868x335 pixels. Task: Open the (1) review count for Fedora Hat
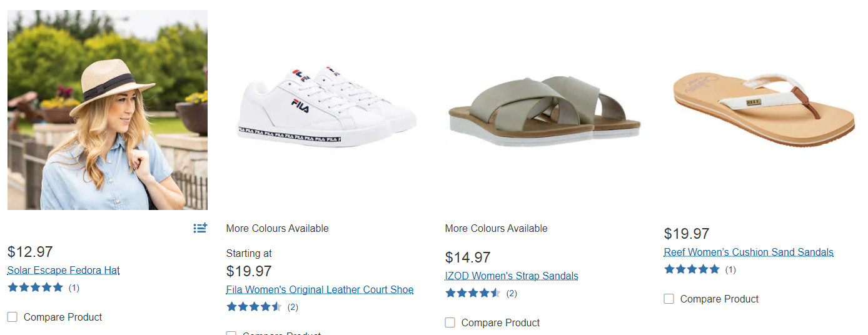[74, 287]
